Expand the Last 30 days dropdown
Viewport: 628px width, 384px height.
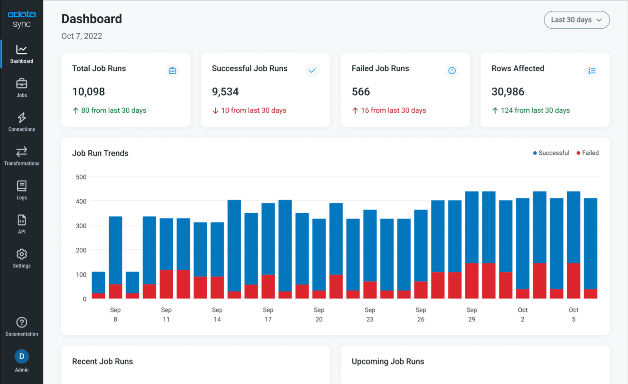(x=576, y=20)
